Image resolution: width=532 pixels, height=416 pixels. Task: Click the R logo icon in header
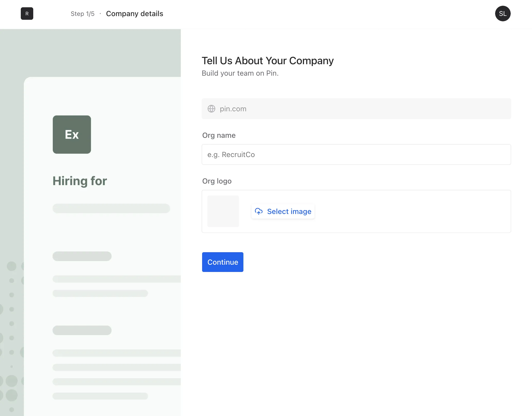coord(27,14)
